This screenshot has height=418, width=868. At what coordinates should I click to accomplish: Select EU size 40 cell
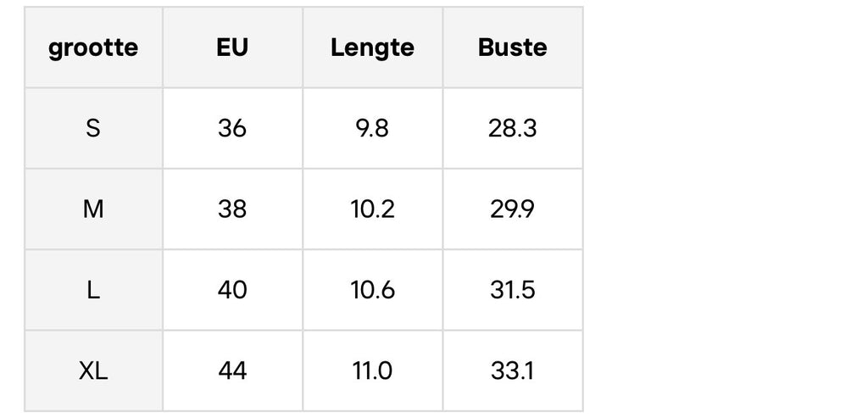pyautogui.click(x=232, y=290)
